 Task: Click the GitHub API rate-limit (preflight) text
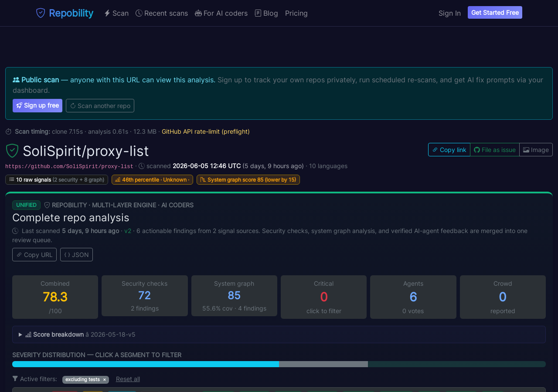(206, 132)
